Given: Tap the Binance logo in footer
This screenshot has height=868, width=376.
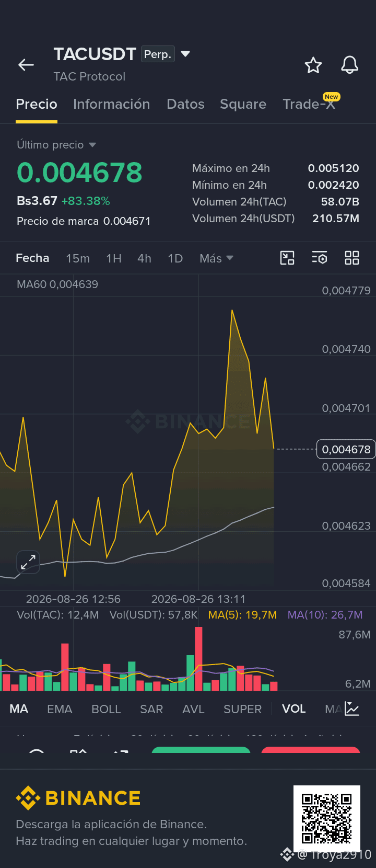Looking at the screenshot, I should click(x=78, y=798).
